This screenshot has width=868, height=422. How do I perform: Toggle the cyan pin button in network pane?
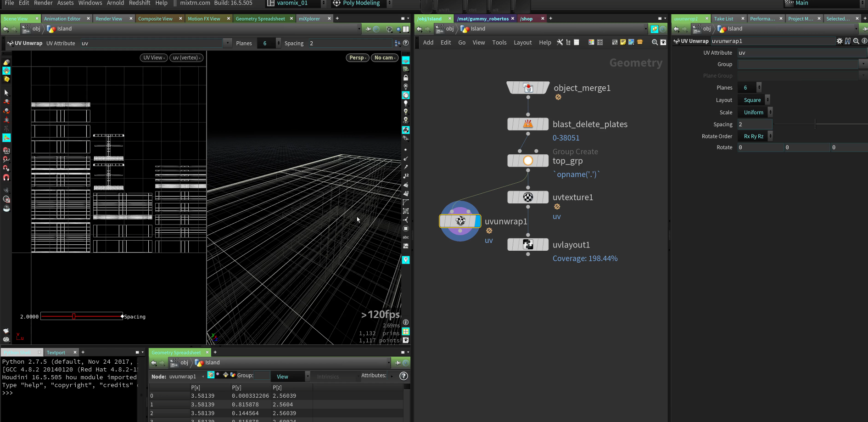point(655,29)
